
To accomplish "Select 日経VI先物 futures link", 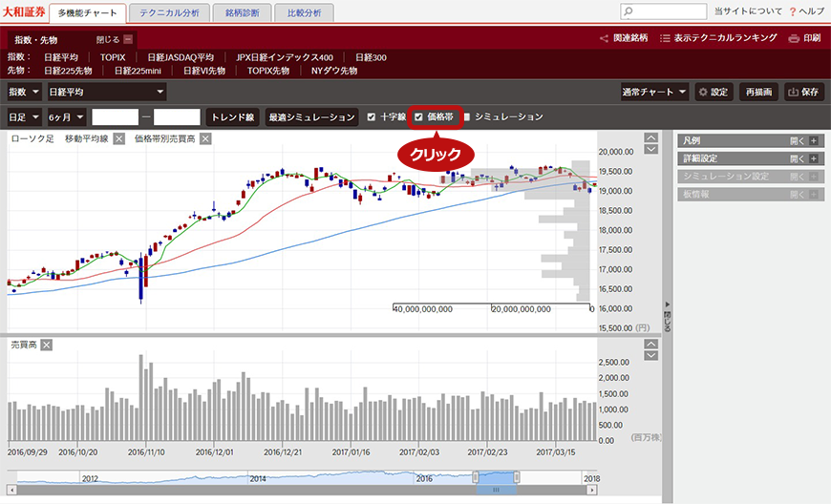I will tap(204, 71).
